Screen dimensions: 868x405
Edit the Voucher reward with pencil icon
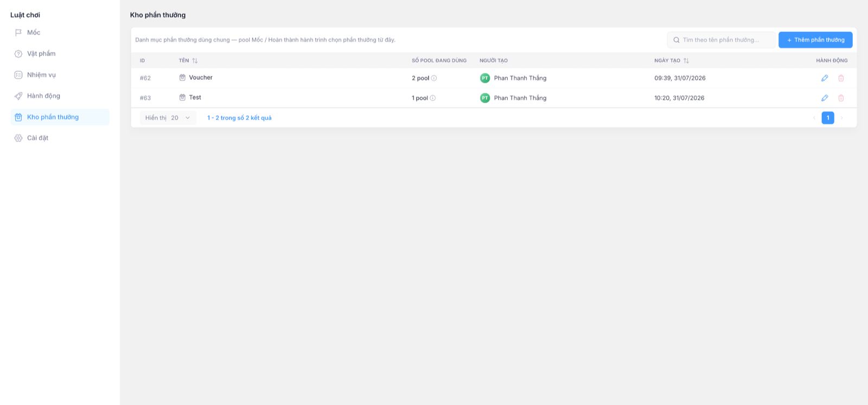(x=825, y=78)
